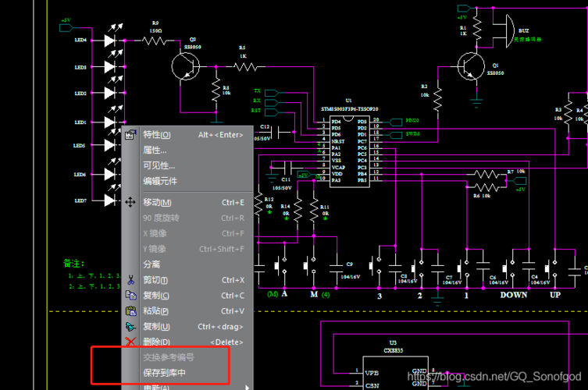Image resolution: width=588 pixels, height=390 pixels.
Task: Select the LED4 diode symbol
Action: click(110, 39)
